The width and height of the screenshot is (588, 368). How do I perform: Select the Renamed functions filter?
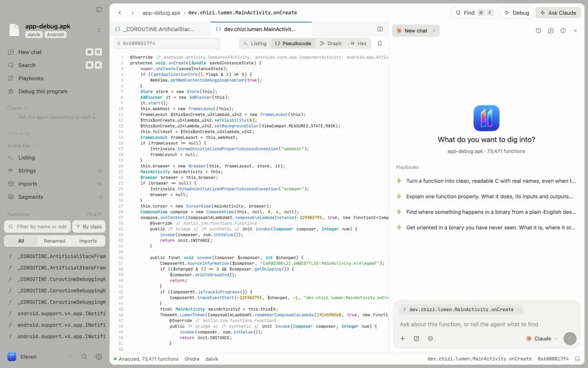(x=54, y=241)
